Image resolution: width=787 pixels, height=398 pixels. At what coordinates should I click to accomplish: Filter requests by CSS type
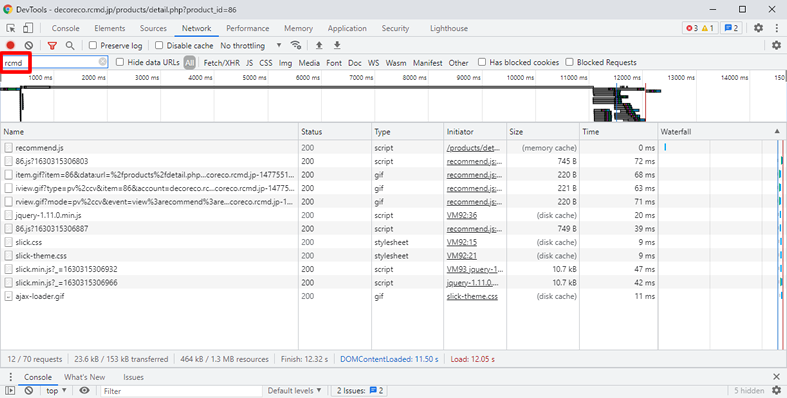266,63
